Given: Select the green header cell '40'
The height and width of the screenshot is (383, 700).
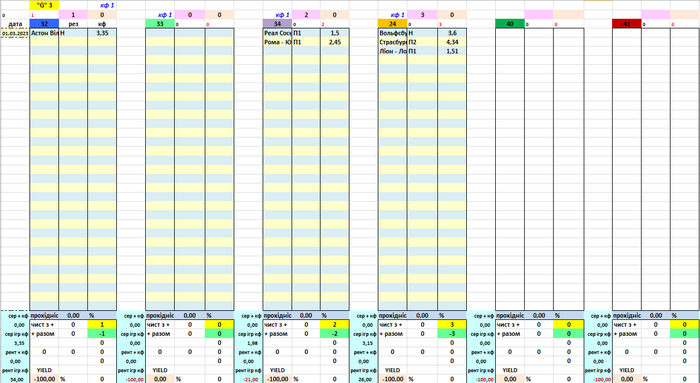Looking at the screenshot, I should 510,24.
